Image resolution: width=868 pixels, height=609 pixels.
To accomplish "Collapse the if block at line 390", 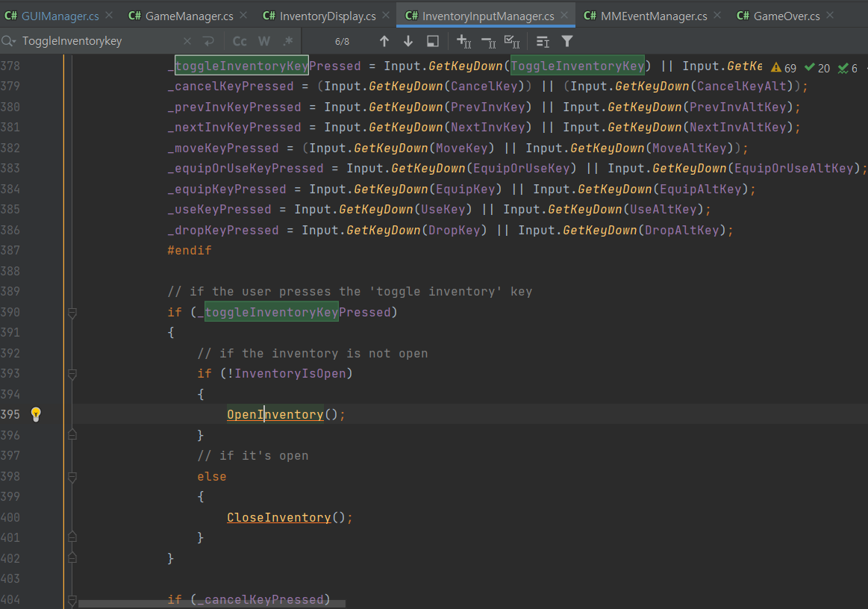I will 72,313.
